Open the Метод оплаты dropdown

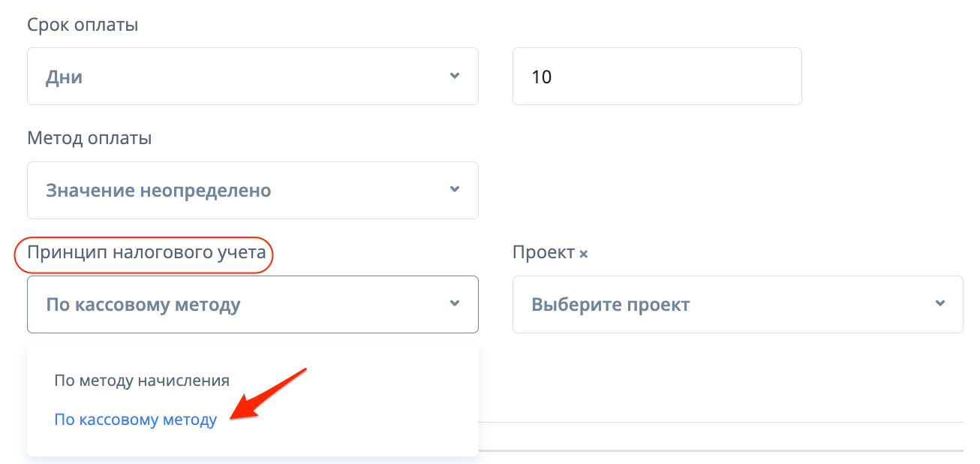tap(252, 190)
